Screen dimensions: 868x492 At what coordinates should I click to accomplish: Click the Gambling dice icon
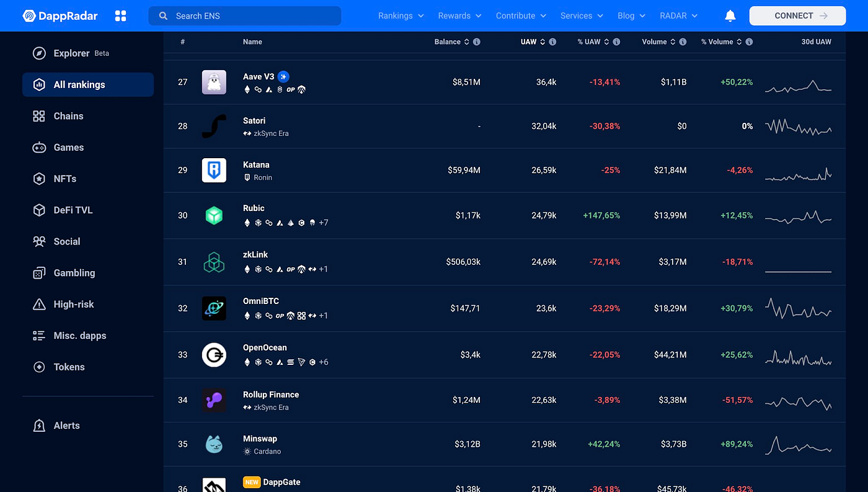[x=39, y=273]
